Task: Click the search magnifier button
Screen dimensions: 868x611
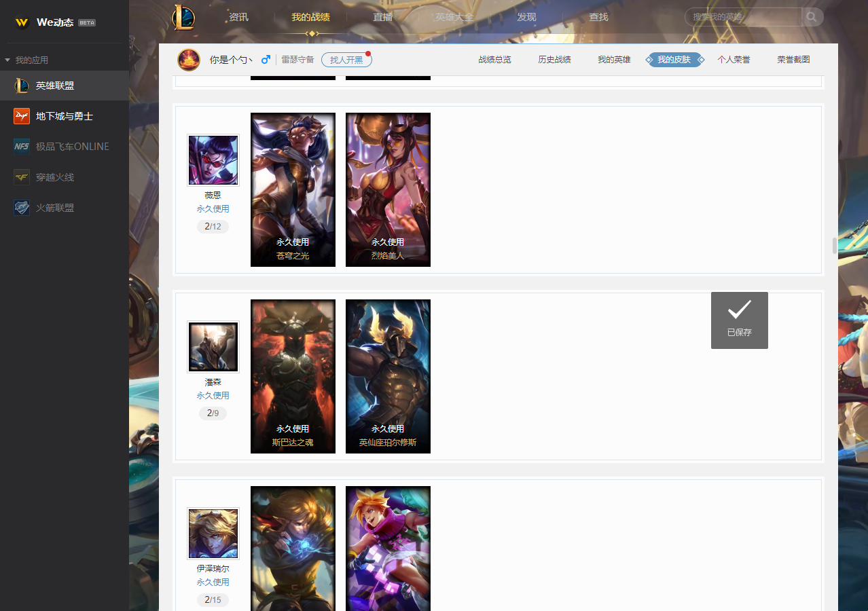Action: tap(812, 17)
